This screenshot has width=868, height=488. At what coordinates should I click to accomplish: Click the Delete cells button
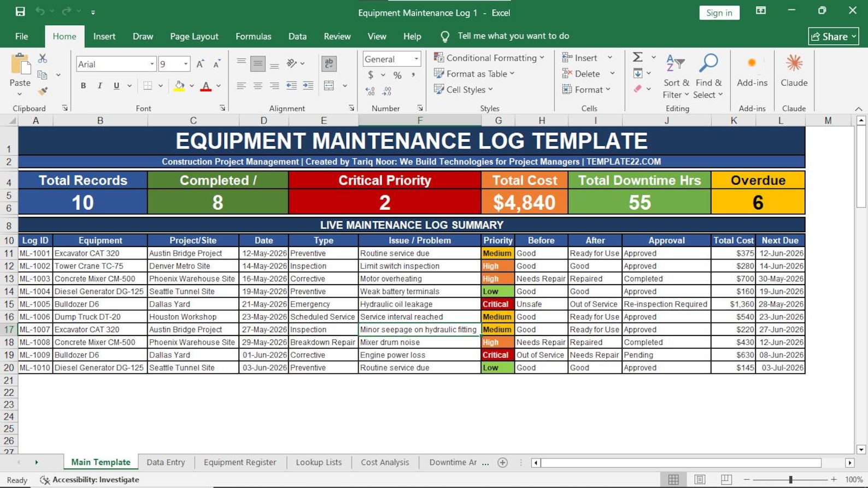(x=581, y=73)
